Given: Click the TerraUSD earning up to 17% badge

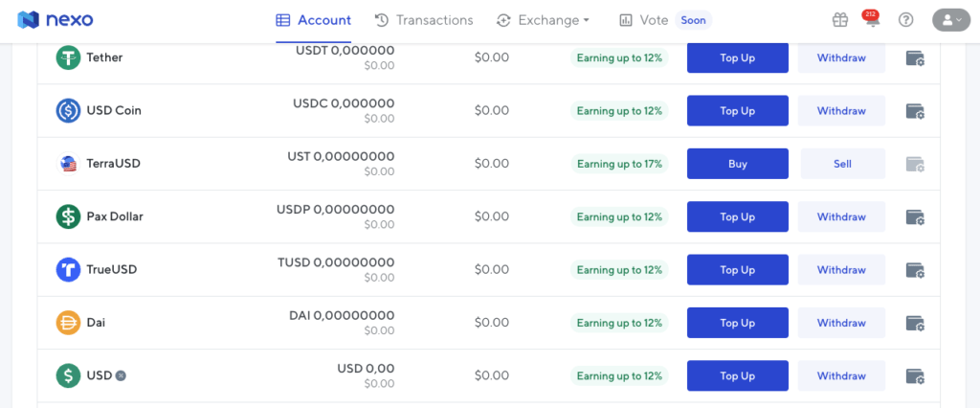Looking at the screenshot, I should click(619, 164).
